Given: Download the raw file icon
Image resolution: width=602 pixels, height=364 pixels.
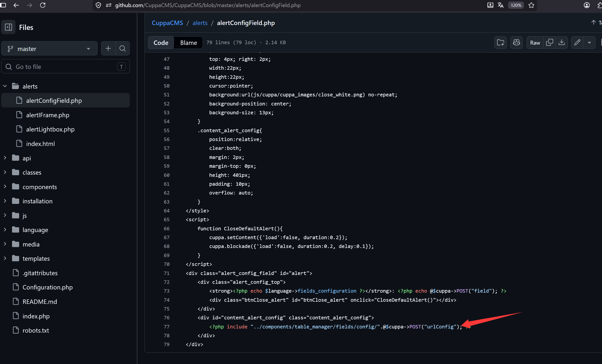Looking at the screenshot, I should (x=562, y=42).
